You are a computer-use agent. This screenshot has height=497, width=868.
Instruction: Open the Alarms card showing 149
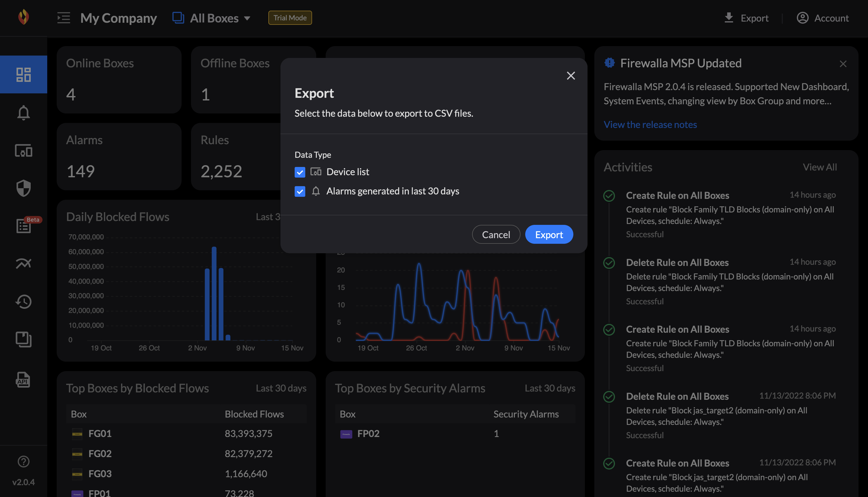[x=119, y=157]
